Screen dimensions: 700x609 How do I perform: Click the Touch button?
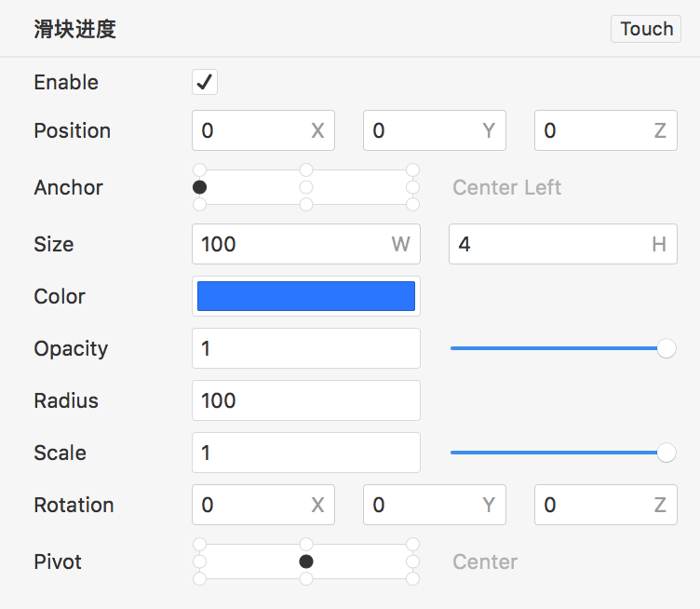coord(646,29)
